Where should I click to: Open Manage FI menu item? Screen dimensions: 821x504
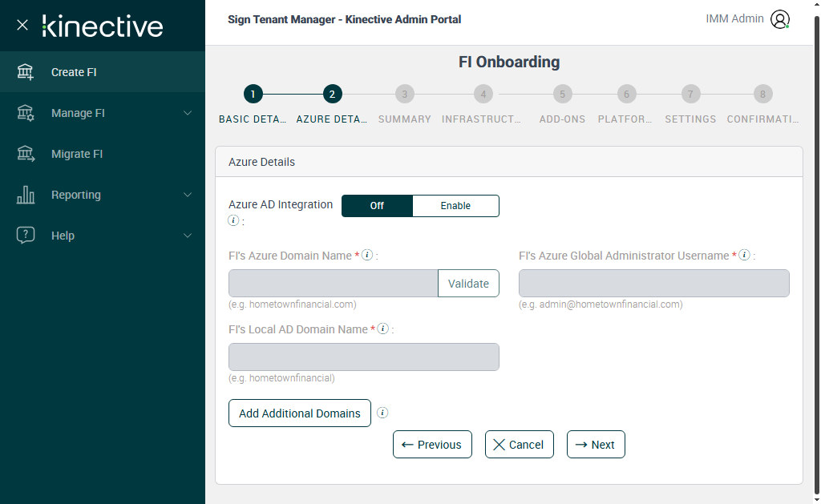tap(103, 112)
